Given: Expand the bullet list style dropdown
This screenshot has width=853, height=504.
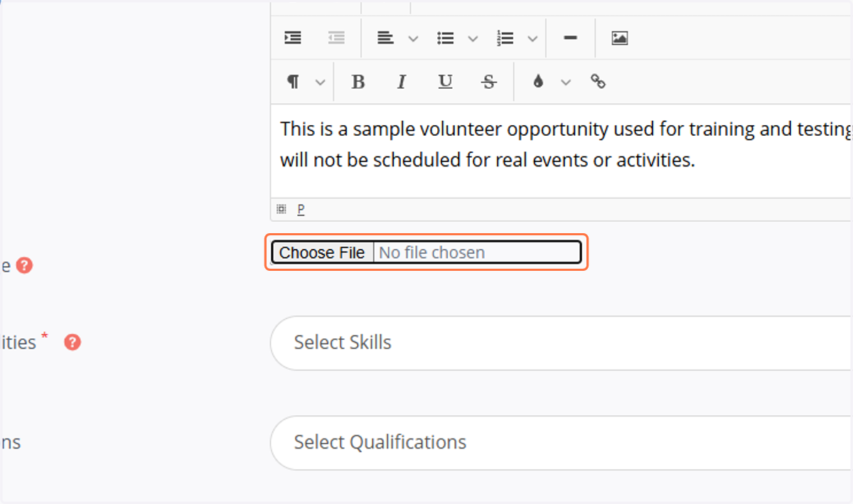Looking at the screenshot, I should (473, 39).
